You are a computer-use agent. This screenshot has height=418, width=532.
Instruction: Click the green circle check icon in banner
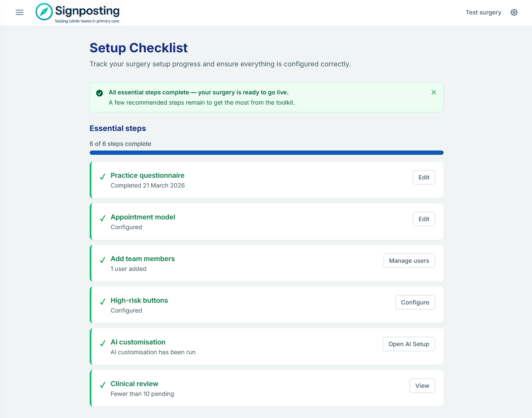pyautogui.click(x=100, y=93)
